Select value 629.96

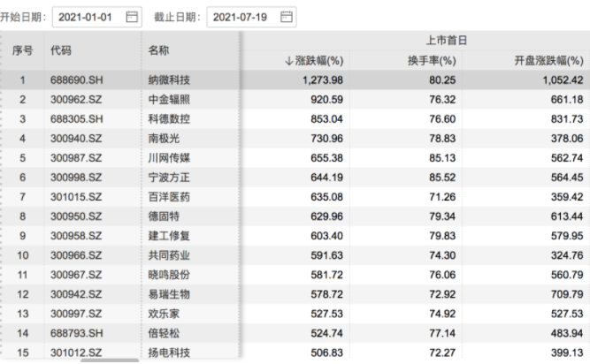(x=326, y=216)
